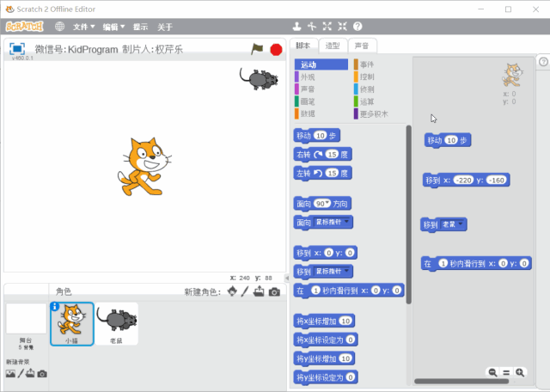Click the 在1秒内滑行到 block in scripts area

pyautogui.click(x=476, y=264)
